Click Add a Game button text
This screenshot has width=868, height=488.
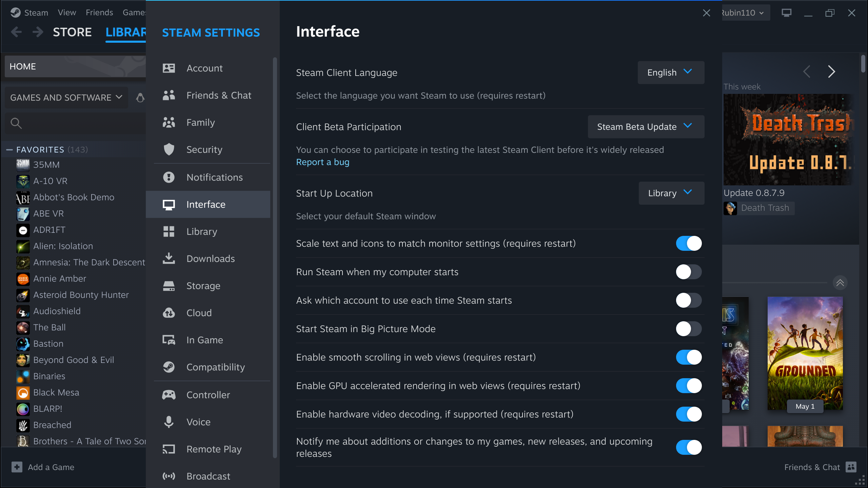[51, 467]
